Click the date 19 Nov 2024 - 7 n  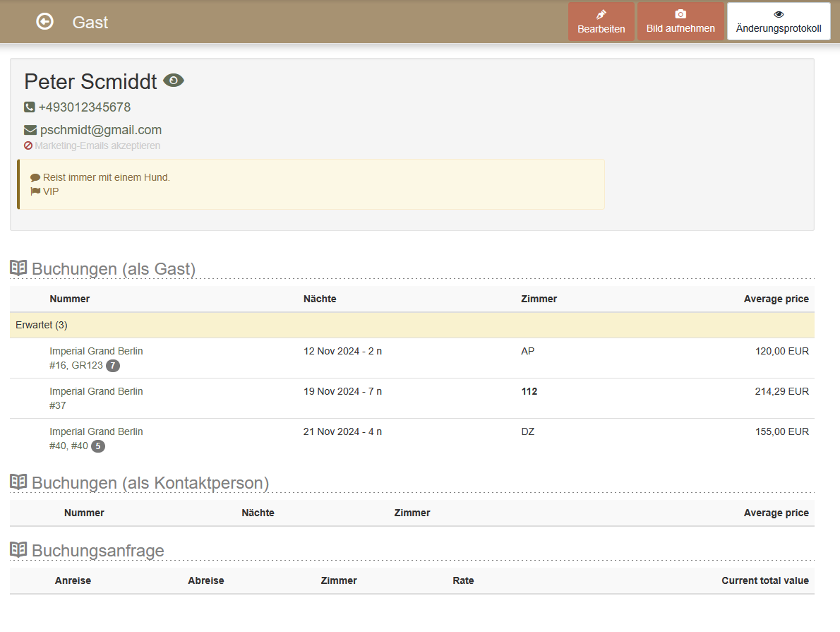343,391
